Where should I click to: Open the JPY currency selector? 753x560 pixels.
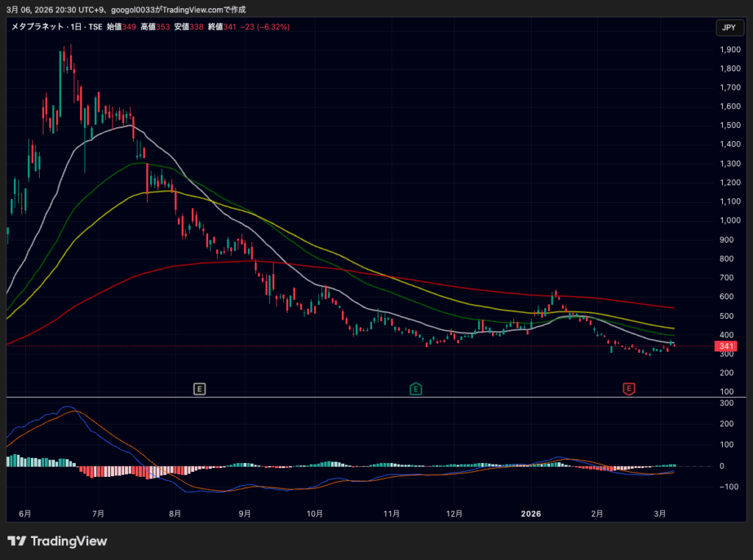[728, 28]
